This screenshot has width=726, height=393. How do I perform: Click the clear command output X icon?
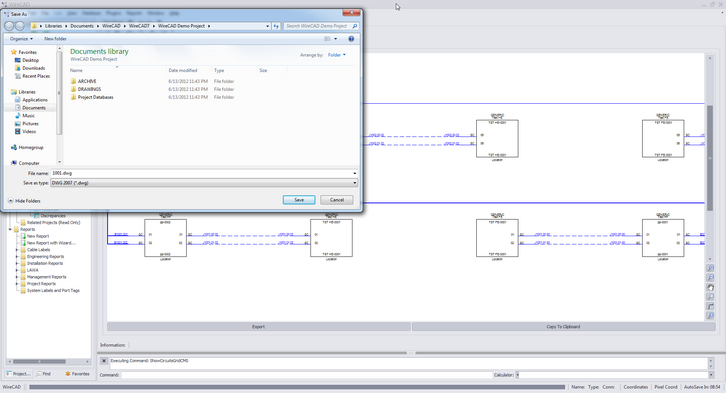pyautogui.click(x=104, y=361)
